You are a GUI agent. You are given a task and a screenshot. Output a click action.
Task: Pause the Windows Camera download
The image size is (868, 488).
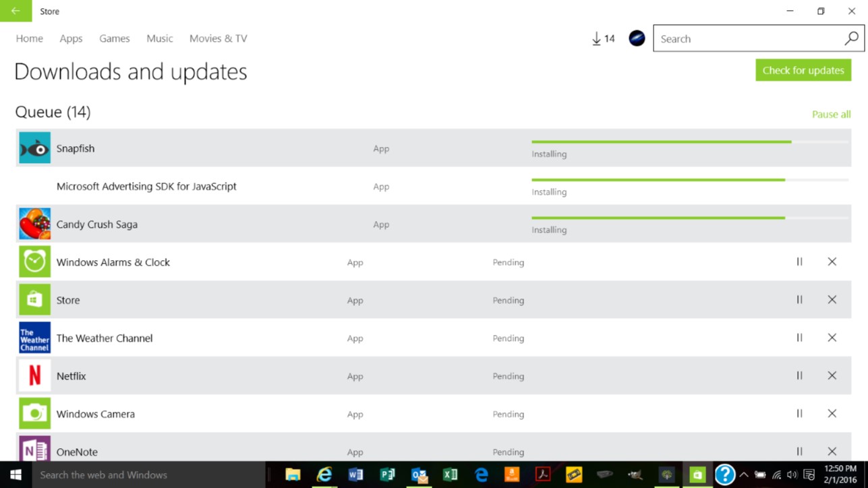[x=799, y=413]
